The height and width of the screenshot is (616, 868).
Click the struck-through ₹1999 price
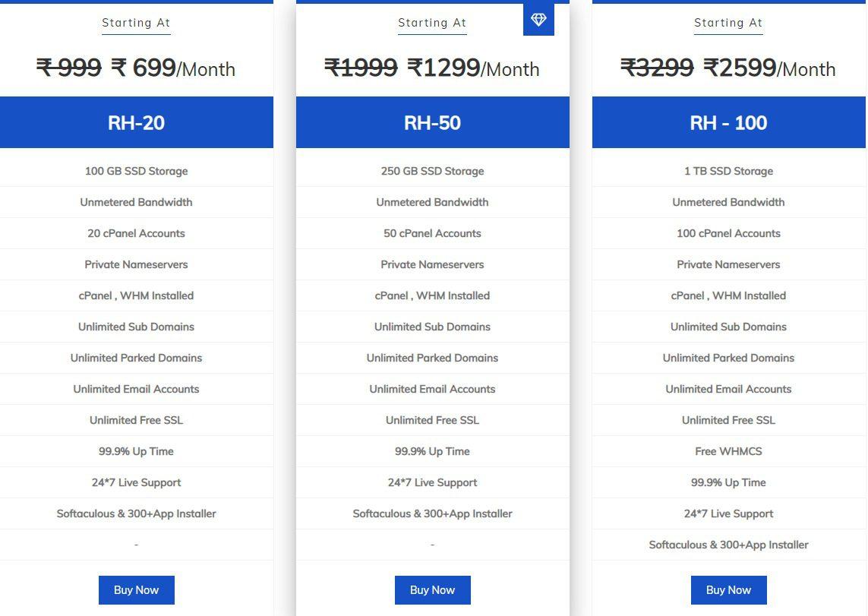(361, 68)
